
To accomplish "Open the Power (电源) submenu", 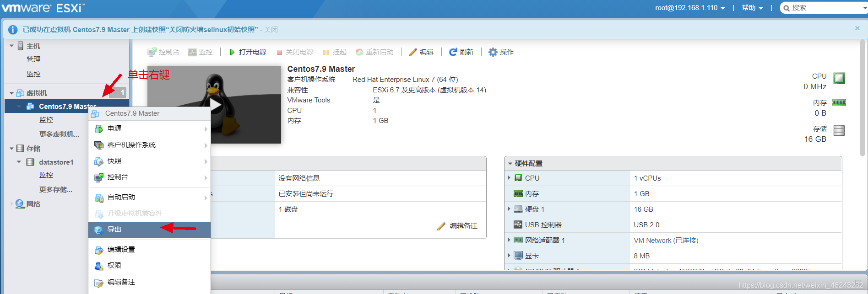I will (149, 128).
